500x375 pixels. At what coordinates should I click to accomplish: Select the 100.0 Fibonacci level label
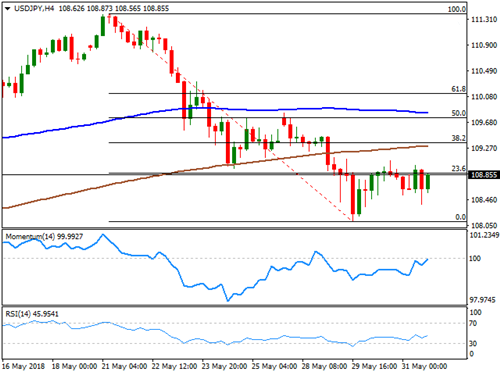(x=457, y=9)
